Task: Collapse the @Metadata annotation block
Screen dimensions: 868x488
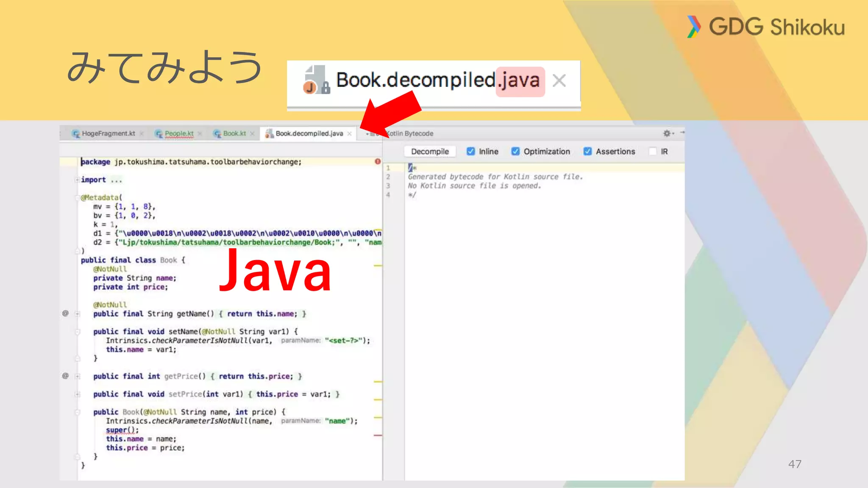Action: coord(78,197)
